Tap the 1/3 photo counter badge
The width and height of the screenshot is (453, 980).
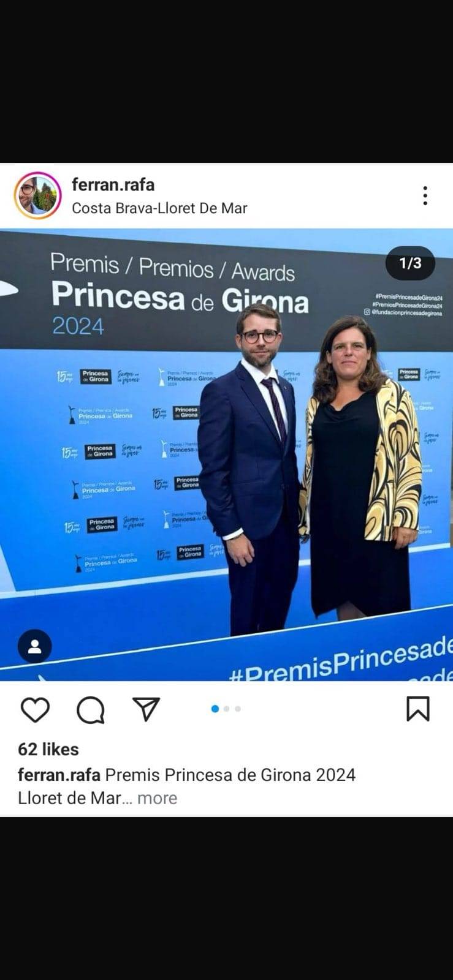pos(410,263)
